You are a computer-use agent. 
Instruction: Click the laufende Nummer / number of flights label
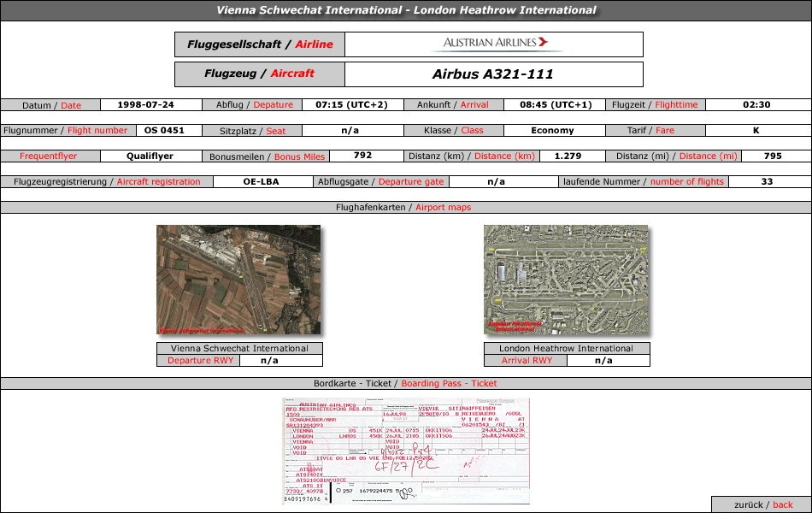[x=644, y=182]
